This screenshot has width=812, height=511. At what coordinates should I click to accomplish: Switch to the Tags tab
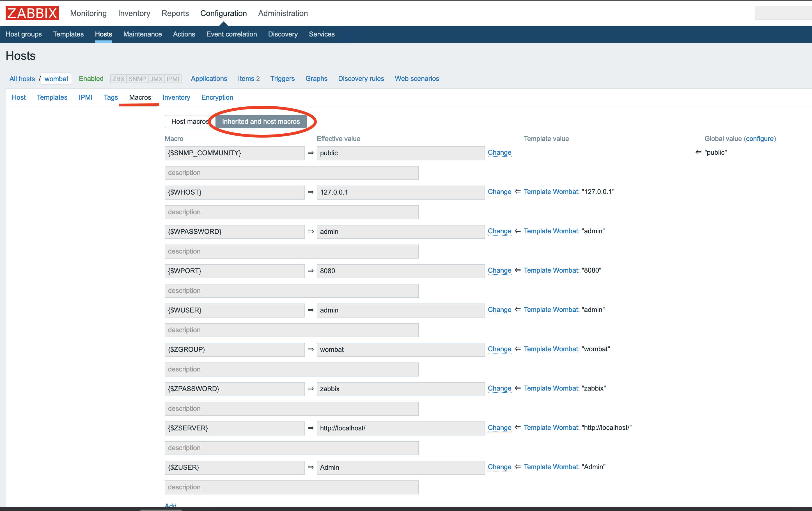[111, 97]
